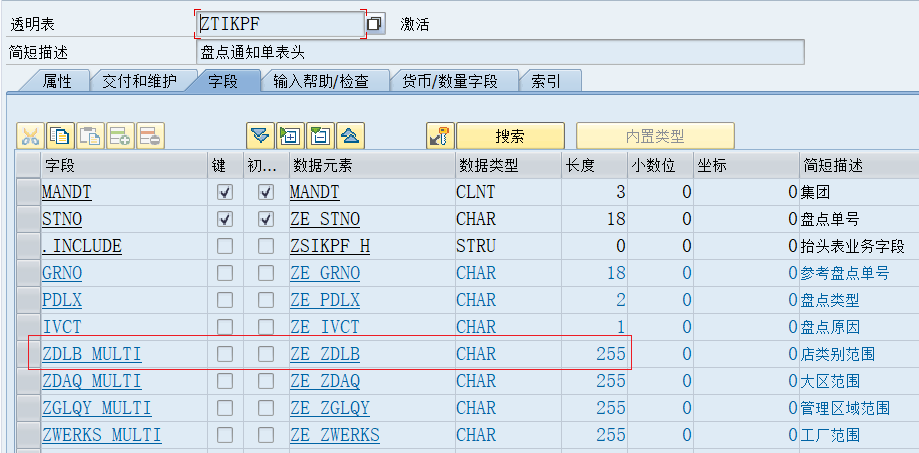This screenshot has height=453, width=919.
Task: Click the 搜索 button
Action: click(510, 136)
